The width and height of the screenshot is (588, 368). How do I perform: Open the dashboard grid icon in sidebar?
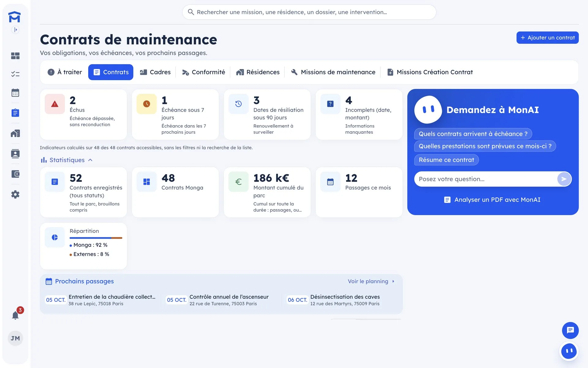[x=15, y=56]
